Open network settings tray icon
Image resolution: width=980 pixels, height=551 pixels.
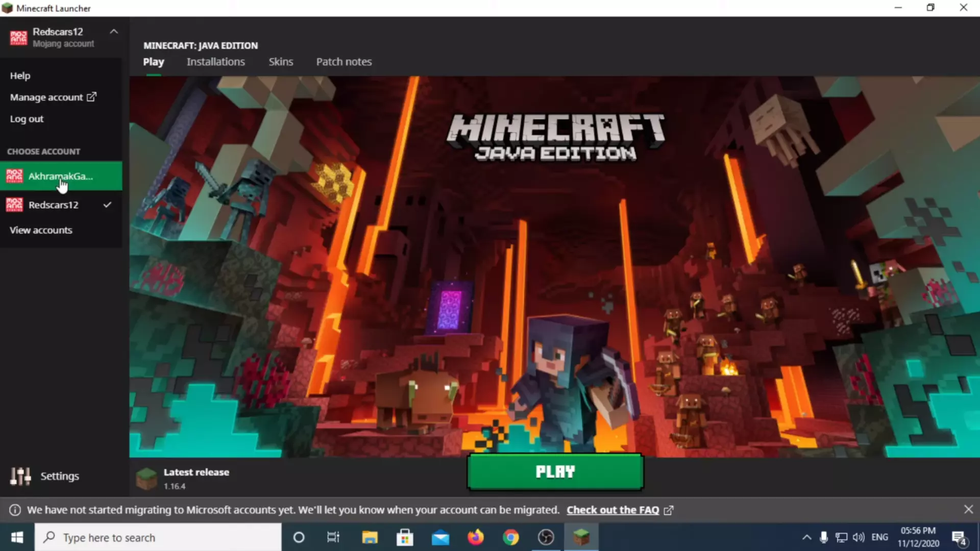(841, 537)
